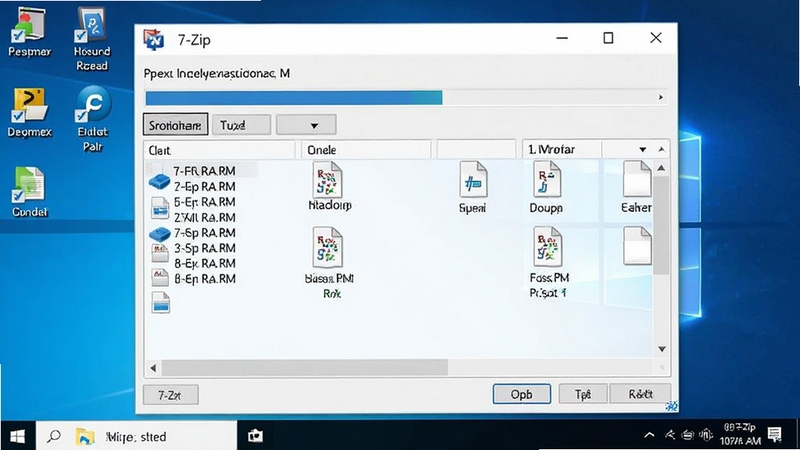Open the Windows Start menu
Viewport: 800px width, 450px height.
point(17,436)
